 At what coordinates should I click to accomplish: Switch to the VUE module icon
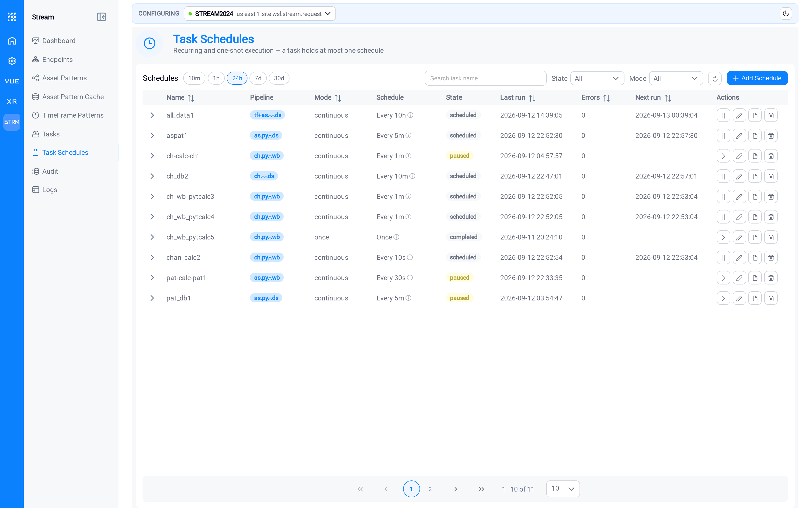[x=12, y=81]
